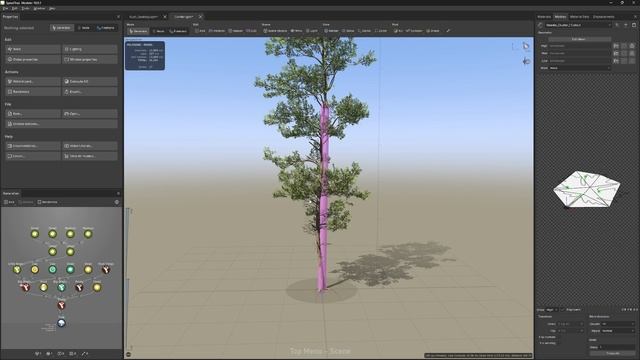Toggle Randomize checkbox in Generation panel
Viewport: 640px width, 360px height.
(x=47, y=202)
